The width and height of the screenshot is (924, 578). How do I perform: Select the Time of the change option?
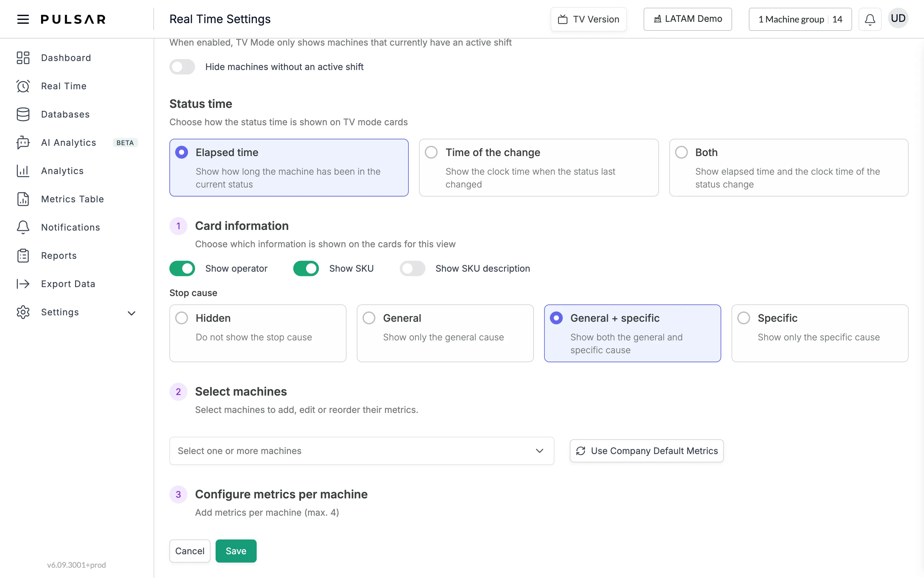(539, 167)
